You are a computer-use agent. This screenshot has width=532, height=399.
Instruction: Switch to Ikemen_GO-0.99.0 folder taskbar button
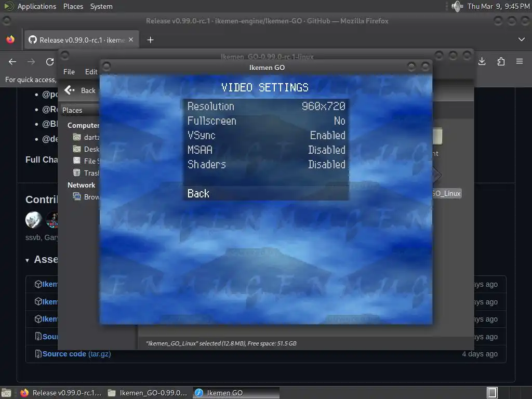(x=147, y=393)
